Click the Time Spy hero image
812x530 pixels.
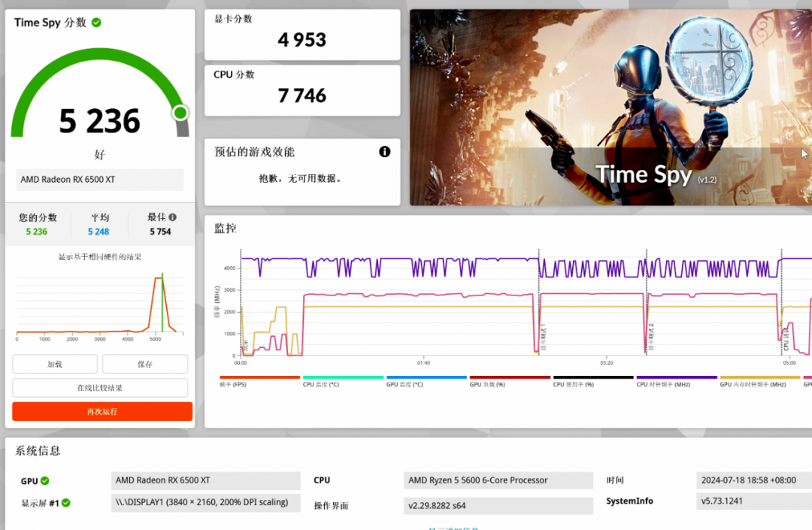(611, 108)
